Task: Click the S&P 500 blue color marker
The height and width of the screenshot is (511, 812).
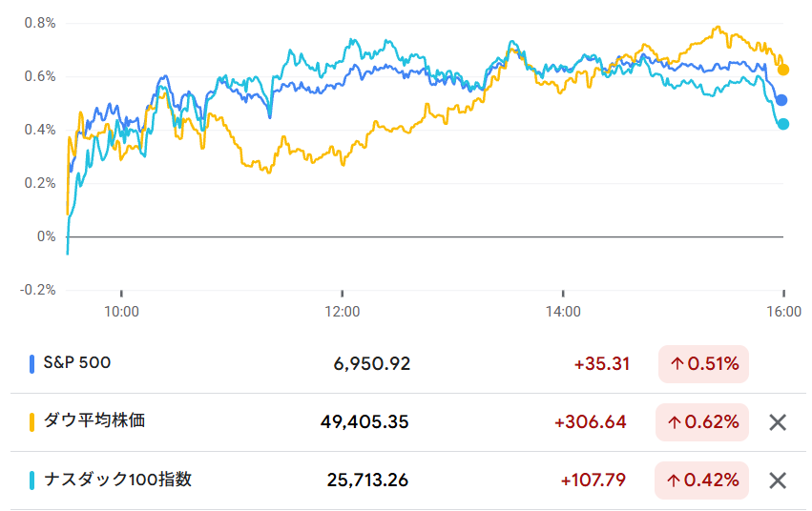Action: pos(32,364)
